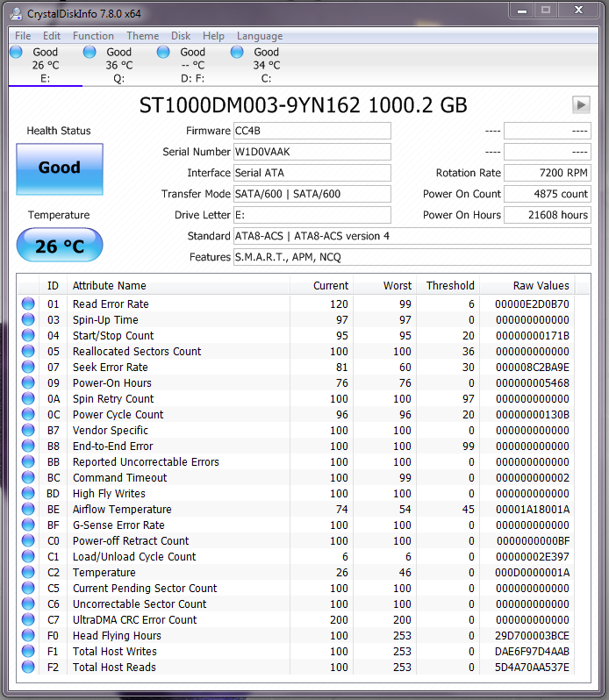This screenshot has width=609, height=700.
Task: Click the Features field
Action: pyautogui.click(x=412, y=257)
